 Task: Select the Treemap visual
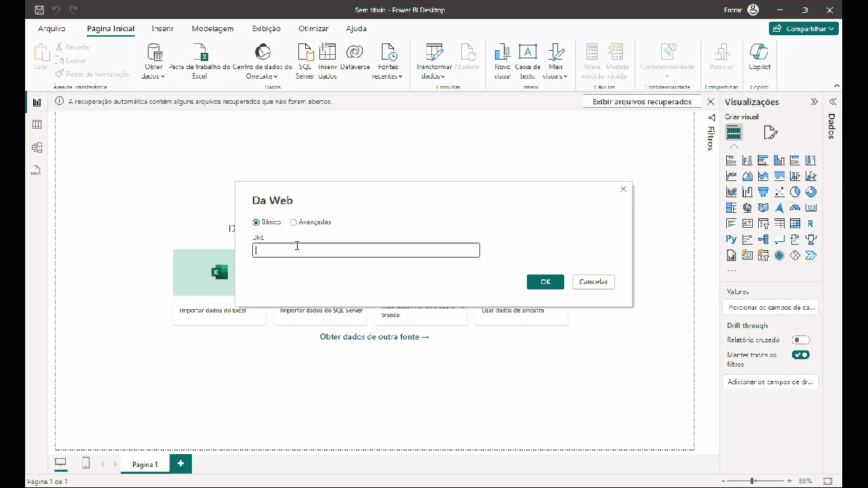pos(731,207)
